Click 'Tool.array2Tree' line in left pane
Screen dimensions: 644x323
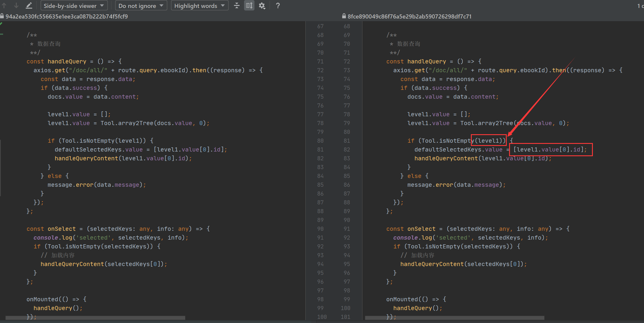point(128,123)
